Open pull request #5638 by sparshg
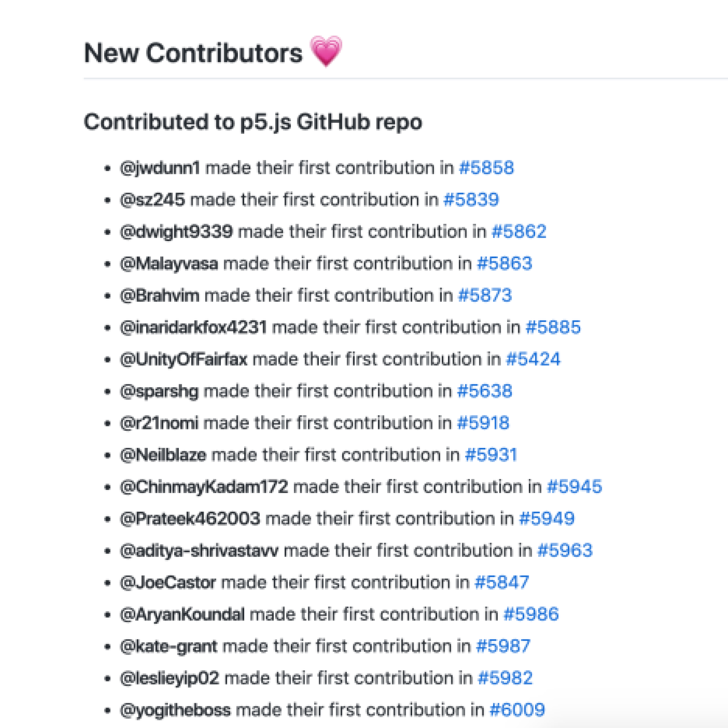Viewport: 728px width, 728px height. 484,391
